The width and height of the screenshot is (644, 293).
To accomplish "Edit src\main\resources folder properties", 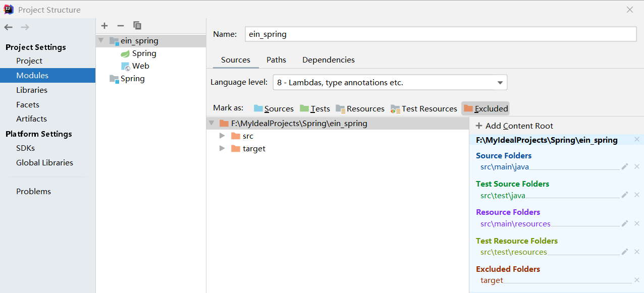I will [625, 223].
